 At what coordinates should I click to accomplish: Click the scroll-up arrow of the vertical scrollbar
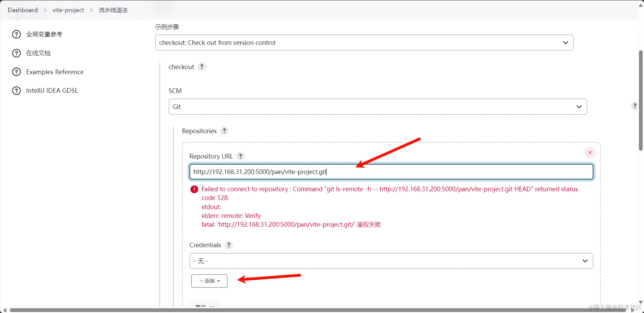point(641,5)
